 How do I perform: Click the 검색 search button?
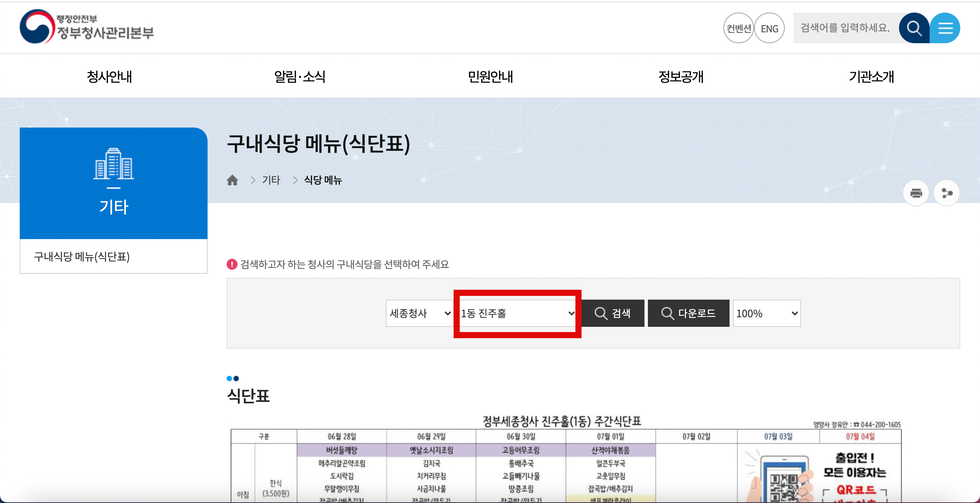tap(612, 313)
